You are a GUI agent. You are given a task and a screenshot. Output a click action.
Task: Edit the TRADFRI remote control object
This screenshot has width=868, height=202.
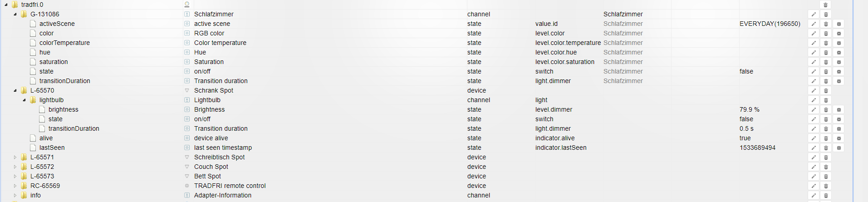[814, 186]
